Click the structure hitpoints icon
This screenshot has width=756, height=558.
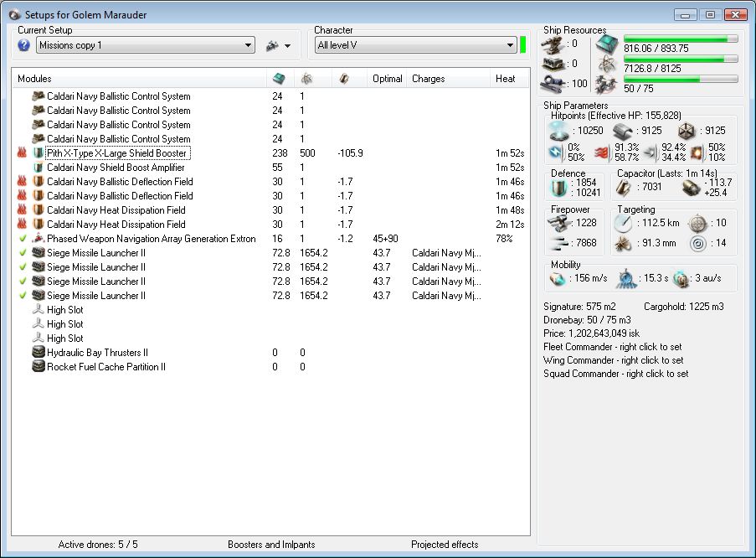click(x=687, y=131)
